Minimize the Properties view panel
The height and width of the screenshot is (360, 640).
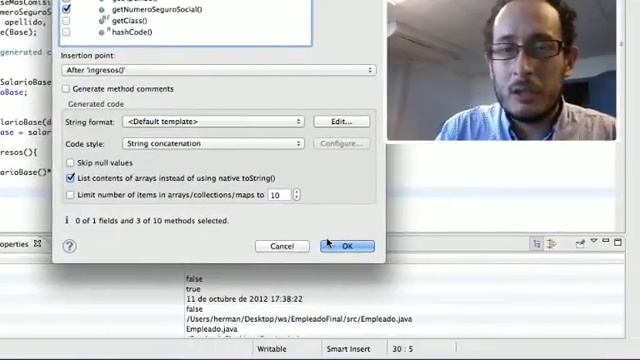pos(606,241)
